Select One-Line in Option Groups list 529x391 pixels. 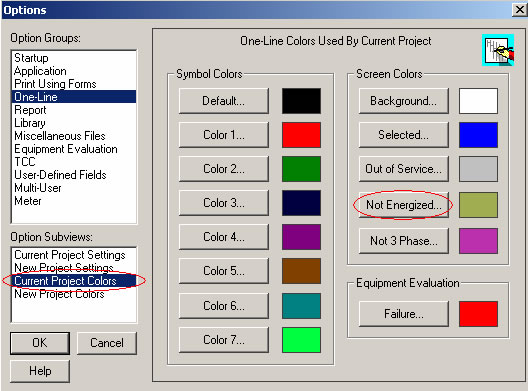(x=74, y=97)
